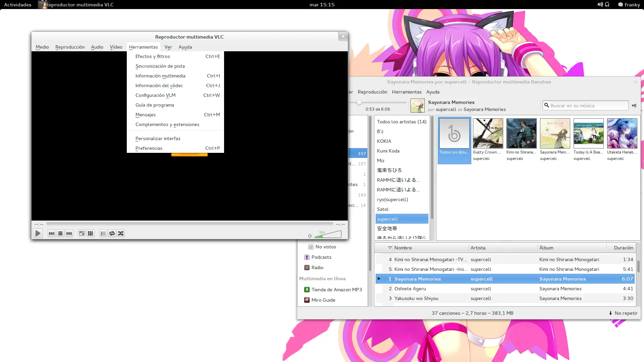Open the Banshee volume button
This screenshot has width=644, height=362.
click(x=634, y=106)
